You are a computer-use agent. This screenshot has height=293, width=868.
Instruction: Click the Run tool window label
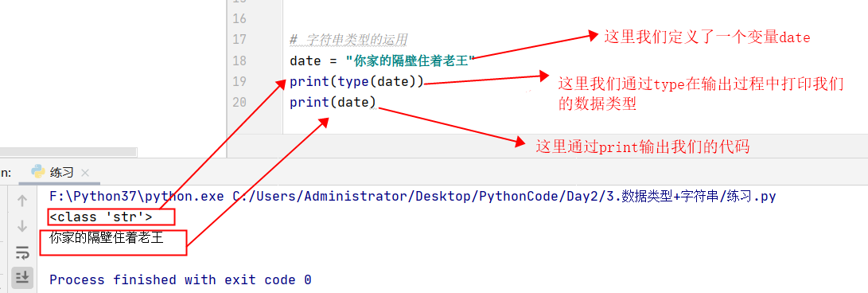6,173
